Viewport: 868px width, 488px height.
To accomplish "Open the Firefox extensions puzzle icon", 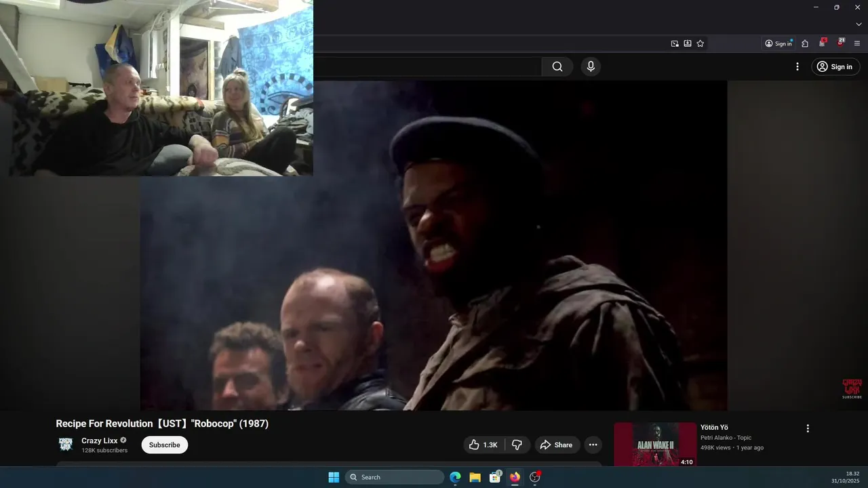I will click(x=805, y=43).
